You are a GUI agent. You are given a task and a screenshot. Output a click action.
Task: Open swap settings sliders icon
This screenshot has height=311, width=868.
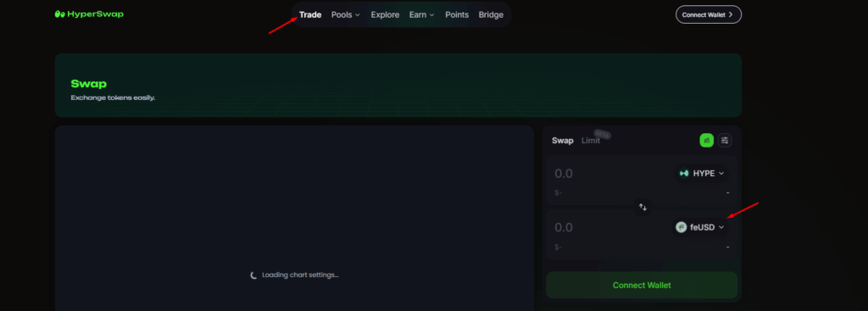point(725,141)
